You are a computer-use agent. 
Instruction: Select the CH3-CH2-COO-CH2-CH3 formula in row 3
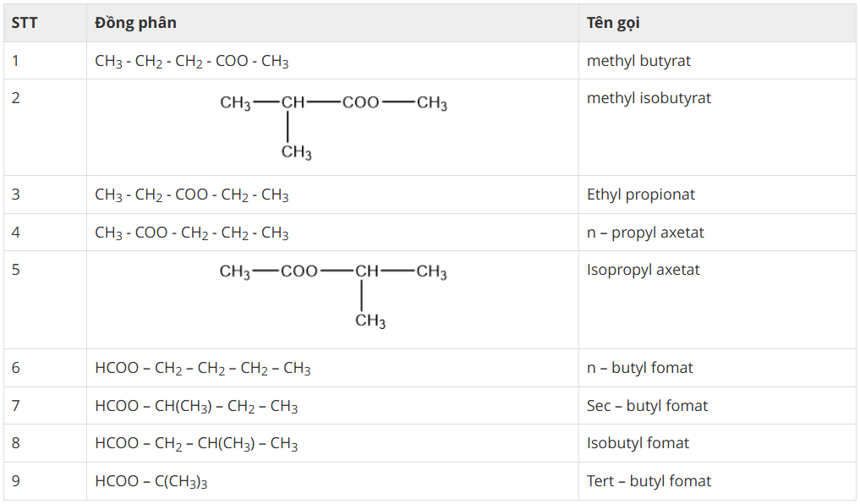pyautogui.click(x=192, y=195)
